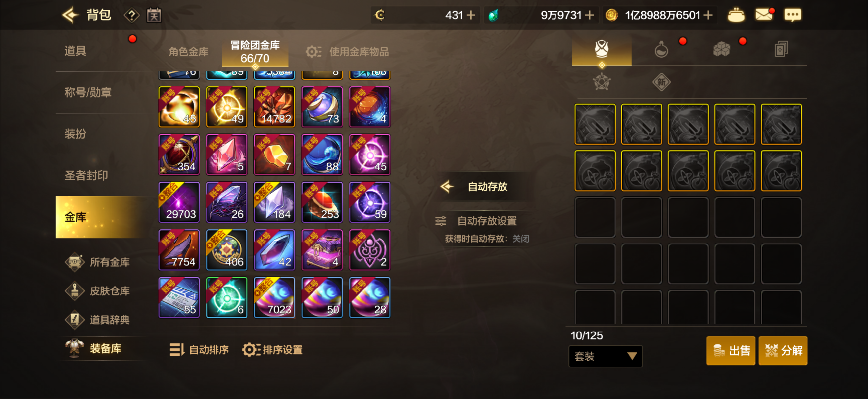
Task: Select the item stack showing 14782
Action: [274, 107]
